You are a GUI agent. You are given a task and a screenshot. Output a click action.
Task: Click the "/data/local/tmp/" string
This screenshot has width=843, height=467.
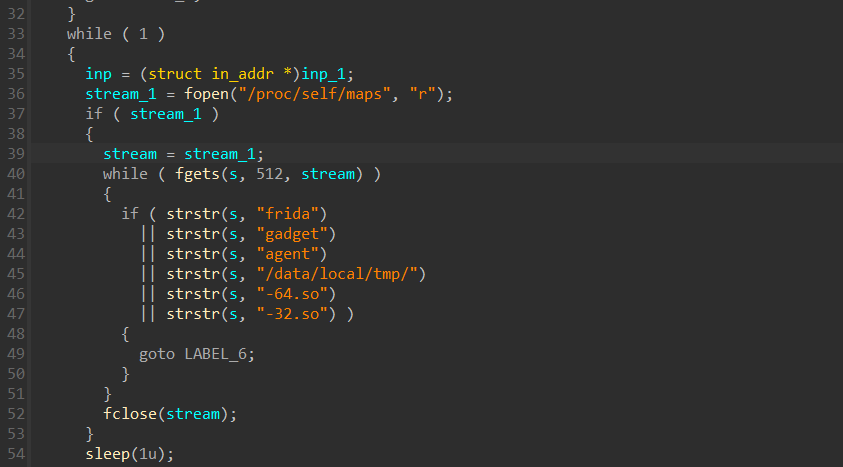pos(337,274)
